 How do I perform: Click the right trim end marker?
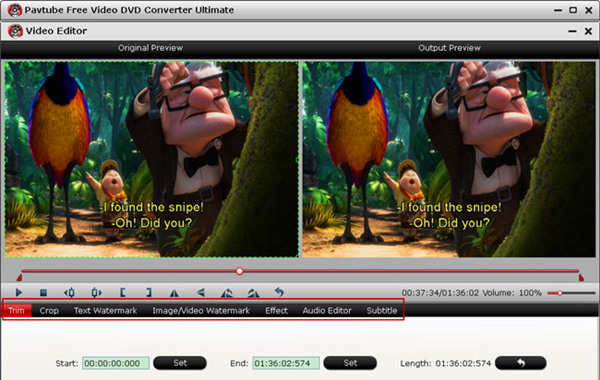581,277
